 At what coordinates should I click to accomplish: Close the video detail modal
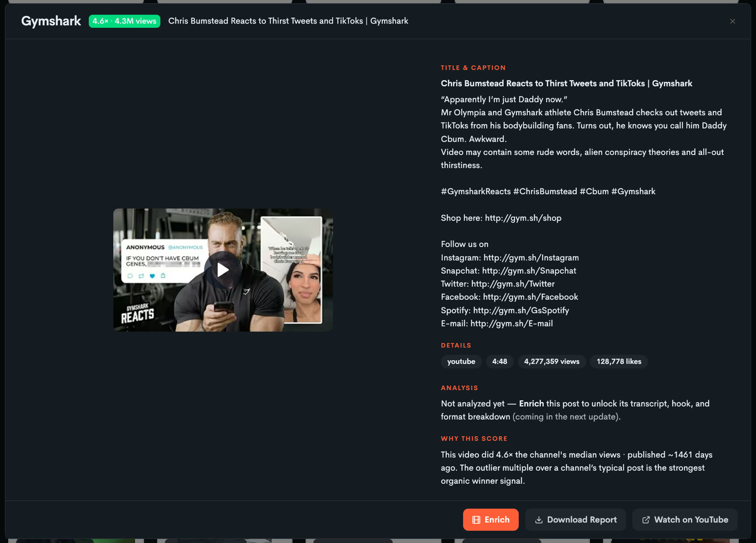tap(732, 21)
